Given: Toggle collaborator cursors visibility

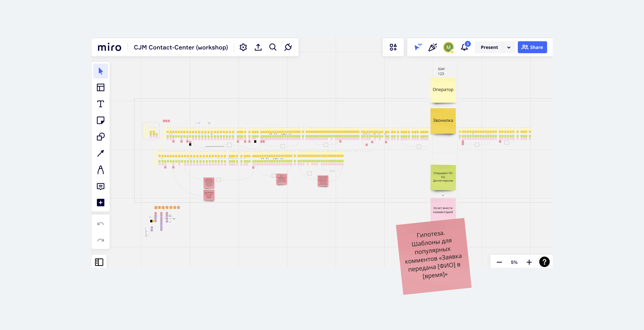Looking at the screenshot, I should tap(418, 47).
